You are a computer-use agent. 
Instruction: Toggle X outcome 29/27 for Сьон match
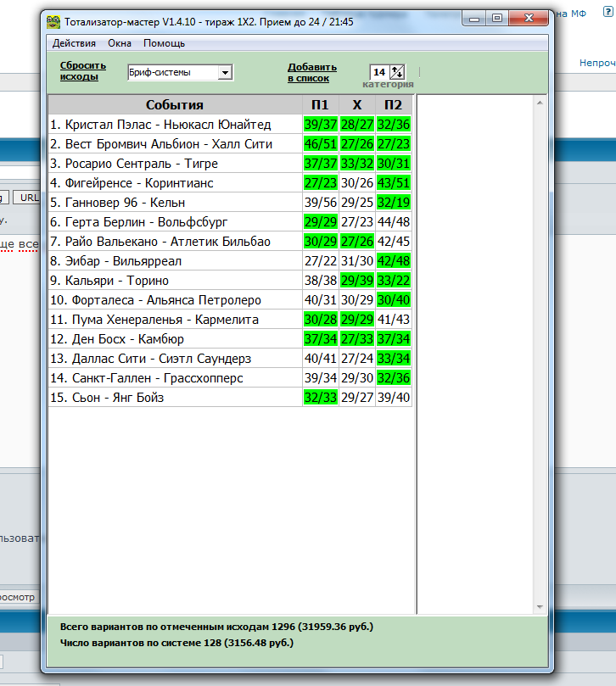(x=357, y=398)
